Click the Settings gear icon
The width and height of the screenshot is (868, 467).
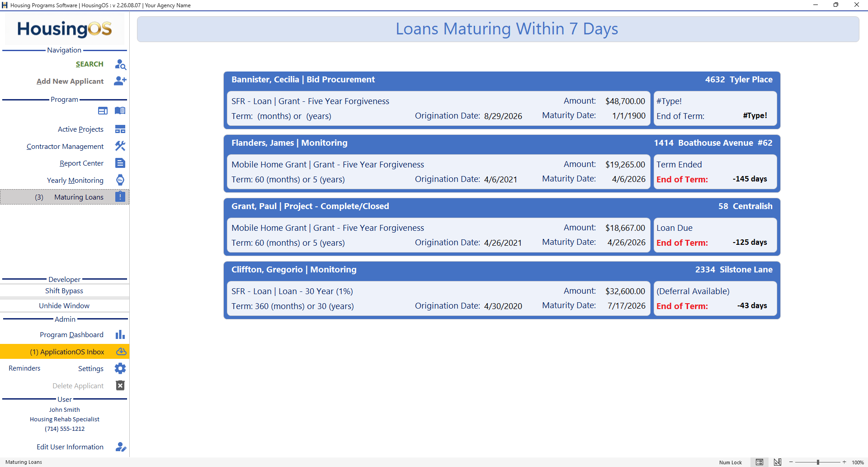120,368
